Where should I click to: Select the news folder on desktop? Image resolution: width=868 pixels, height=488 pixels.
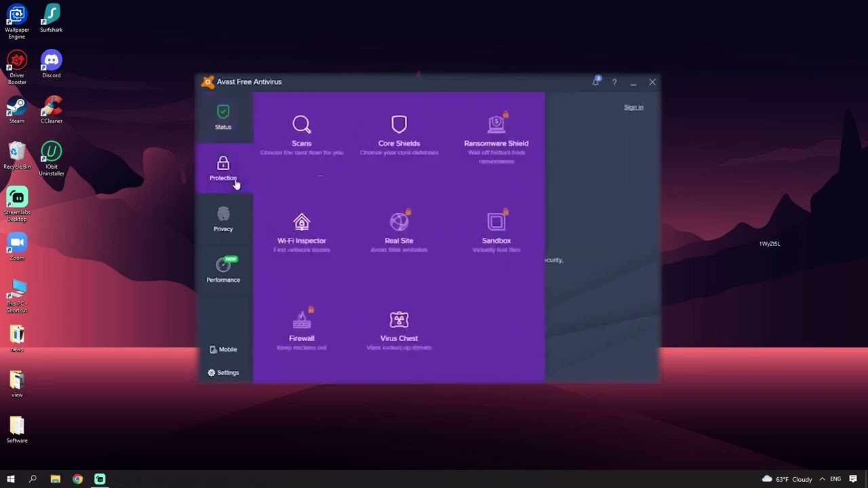click(x=17, y=339)
